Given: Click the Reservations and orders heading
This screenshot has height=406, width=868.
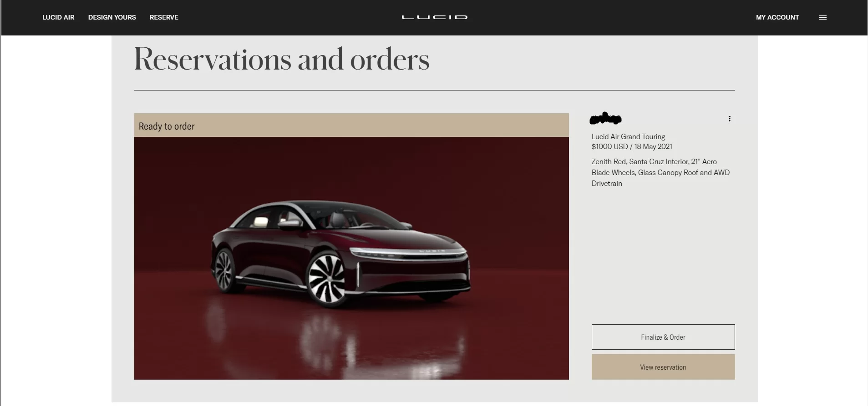Looking at the screenshot, I should tap(282, 60).
